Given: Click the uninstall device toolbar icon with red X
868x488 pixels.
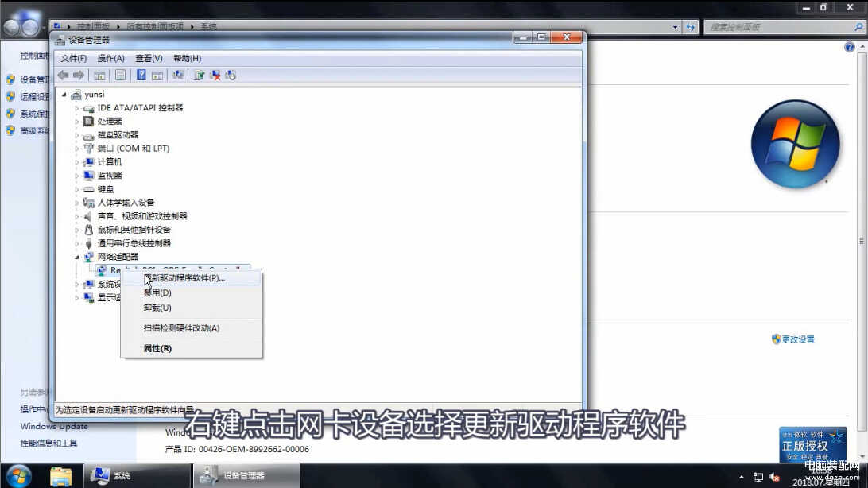Looking at the screenshot, I should (215, 76).
